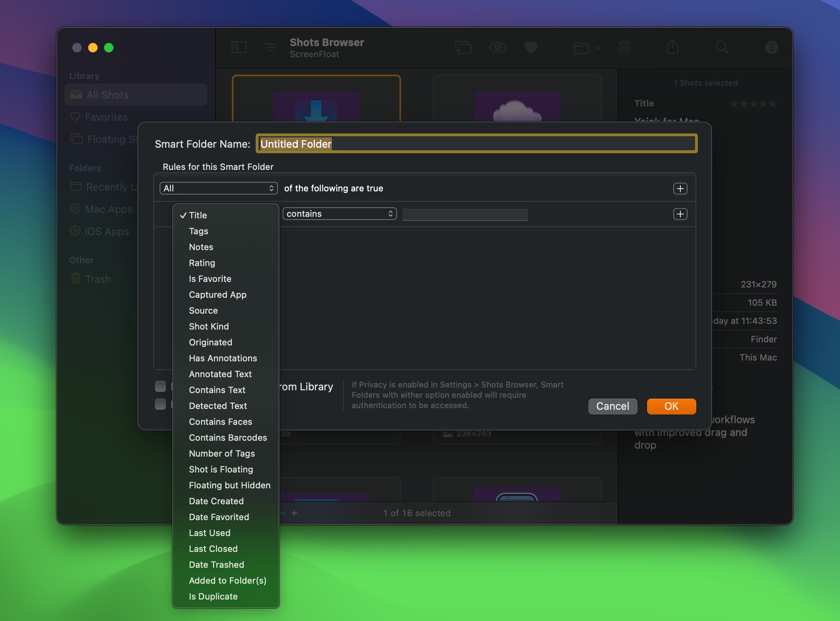Open the contains operator dropdown

[x=339, y=214]
